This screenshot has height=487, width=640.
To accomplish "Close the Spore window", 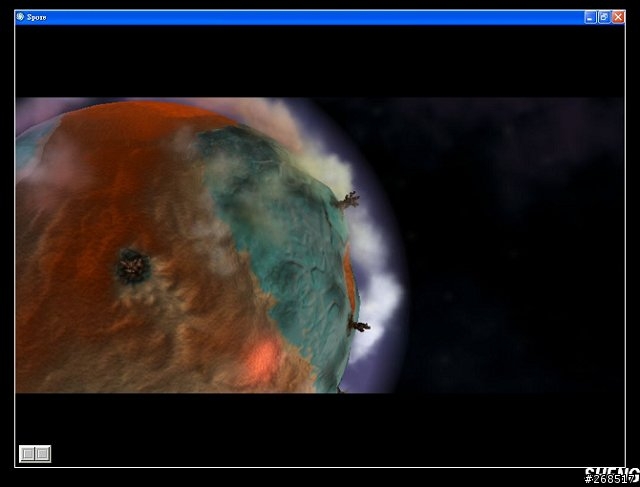I will [618, 17].
